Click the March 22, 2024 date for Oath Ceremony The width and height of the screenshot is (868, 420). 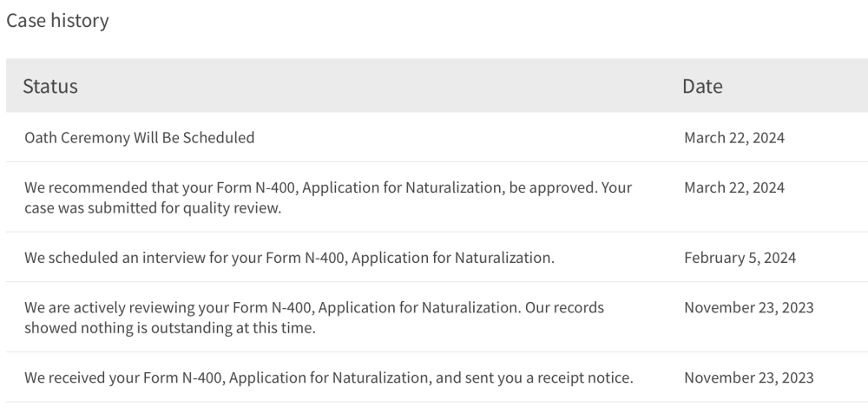(x=734, y=137)
